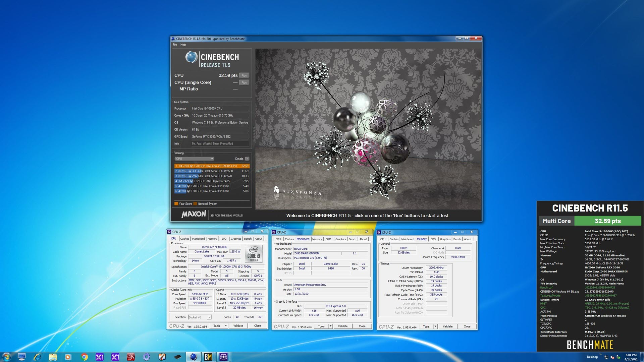Run the CPU multi-core benchmark
This screenshot has width=644, height=362.
(244, 75)
